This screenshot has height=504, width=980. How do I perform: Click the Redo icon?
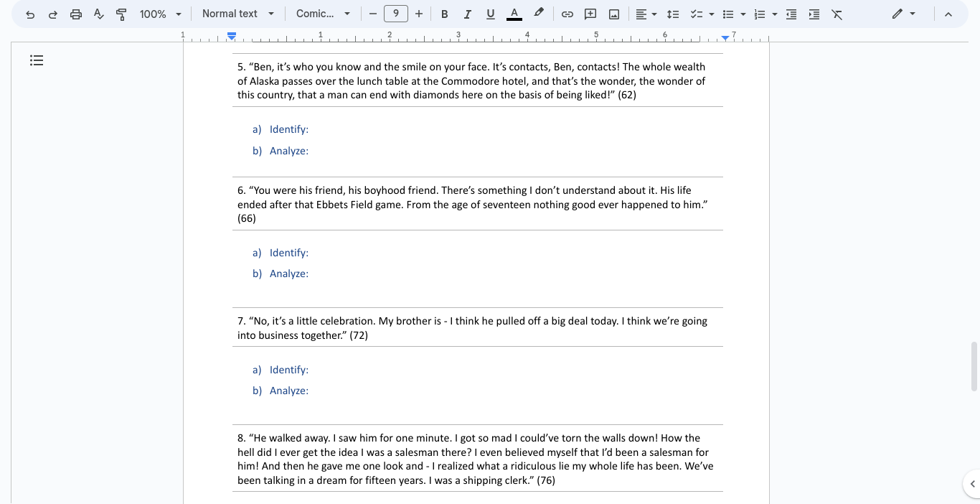pyautogui.click(x=52, y=14)
